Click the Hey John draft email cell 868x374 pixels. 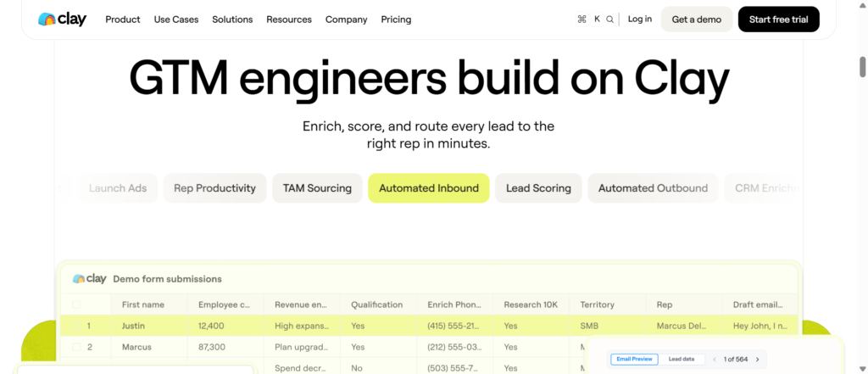coord(760,326)
